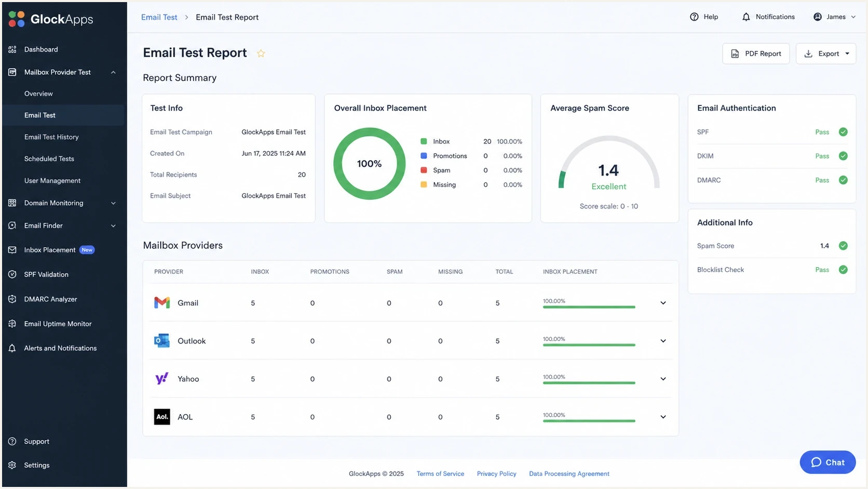Open User Management
Viewport: 868px width, 489px height.
tap(52, 181)
